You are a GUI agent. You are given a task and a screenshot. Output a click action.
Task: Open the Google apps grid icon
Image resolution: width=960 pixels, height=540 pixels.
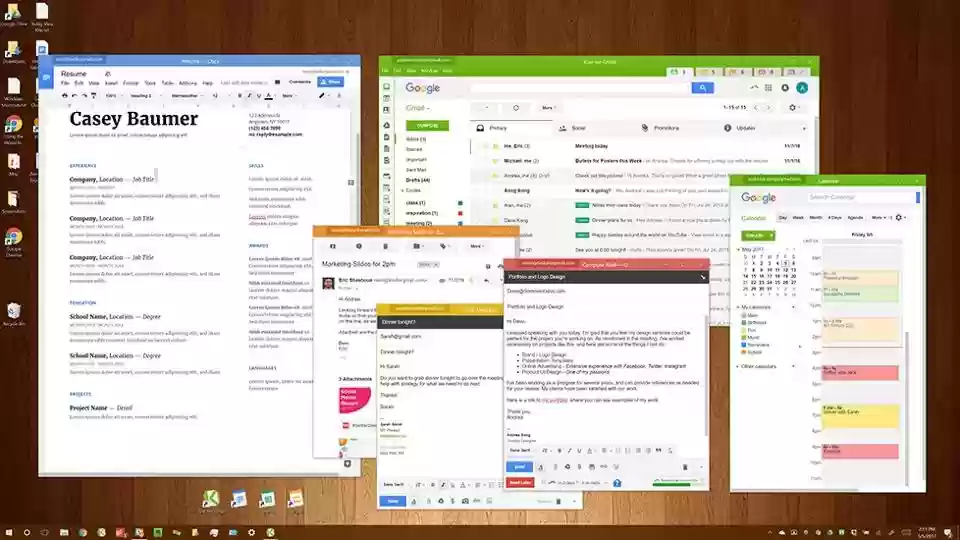click(768, 88)
